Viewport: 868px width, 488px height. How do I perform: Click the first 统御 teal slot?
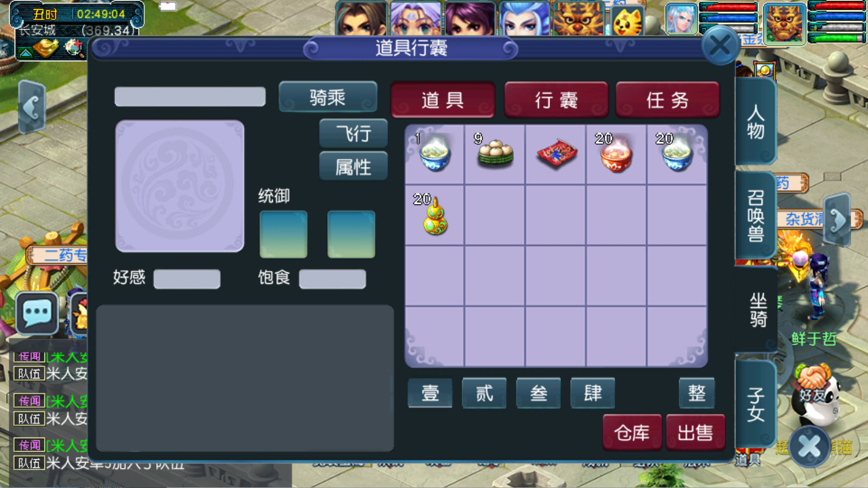[x=283, y=234]
